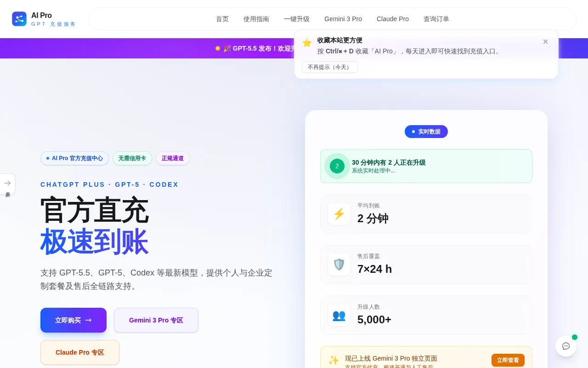
Task: Open 使用指南 navigation item
Action: click(256, 19)
